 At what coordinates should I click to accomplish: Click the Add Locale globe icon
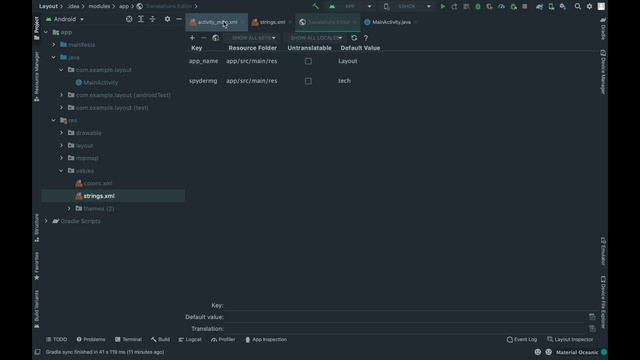[x=216, y=38]
